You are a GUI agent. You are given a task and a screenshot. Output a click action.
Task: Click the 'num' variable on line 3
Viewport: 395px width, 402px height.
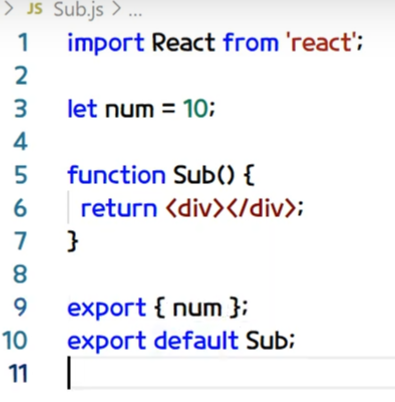pos(130,110)
